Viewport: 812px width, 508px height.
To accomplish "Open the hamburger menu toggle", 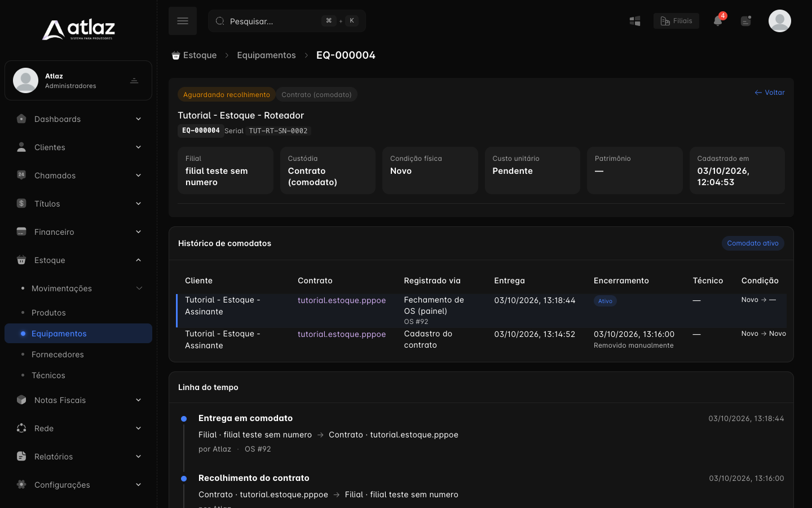I will tap(183, 21).
